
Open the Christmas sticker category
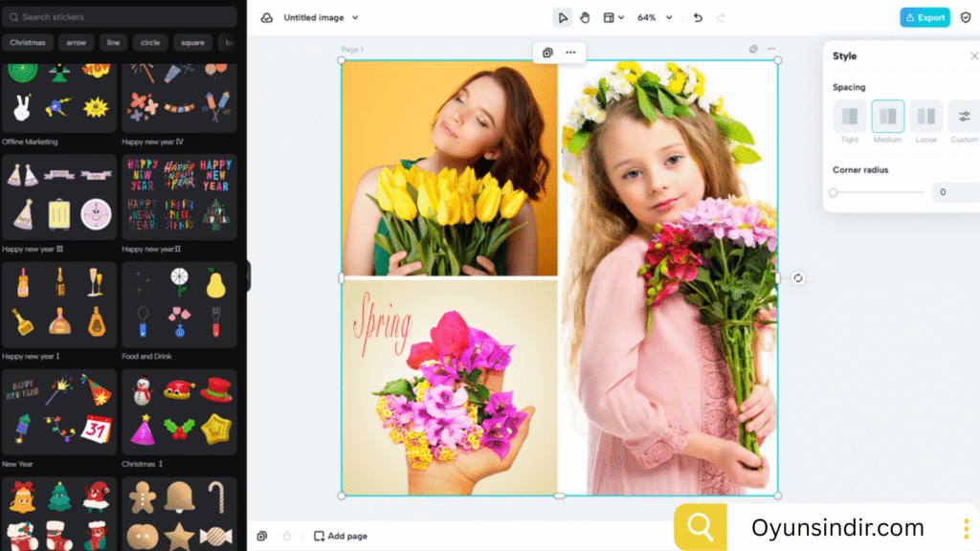click(28, 42)
